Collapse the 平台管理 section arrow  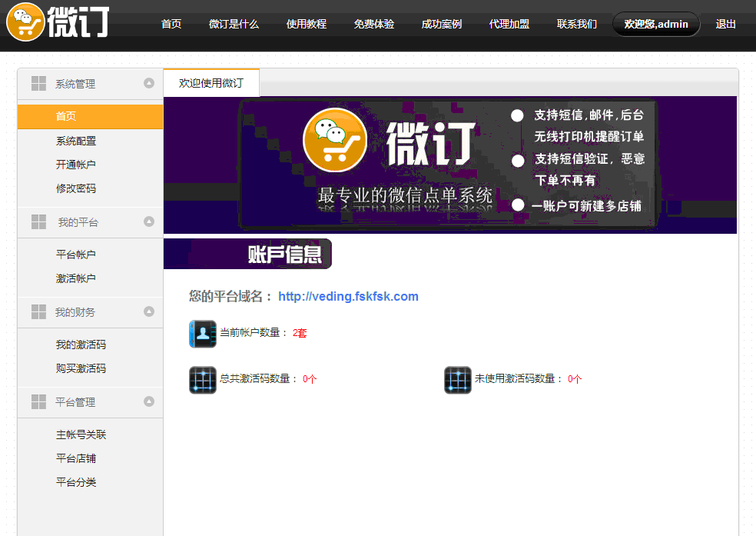[x=149, y=401]
